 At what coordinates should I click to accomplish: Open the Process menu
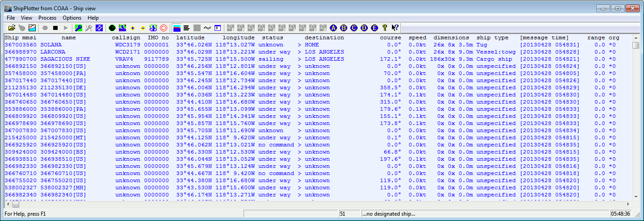pos(47,18)
